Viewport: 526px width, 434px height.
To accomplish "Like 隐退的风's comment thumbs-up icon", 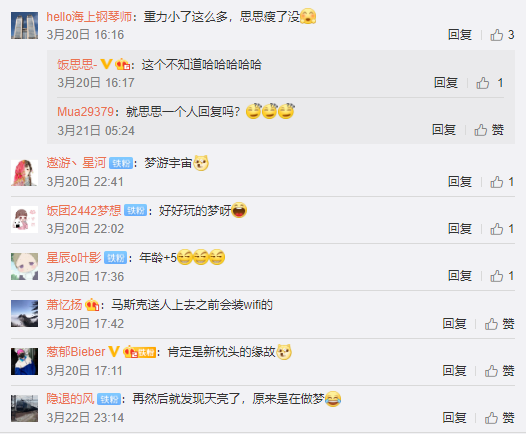I will (491, 418).
